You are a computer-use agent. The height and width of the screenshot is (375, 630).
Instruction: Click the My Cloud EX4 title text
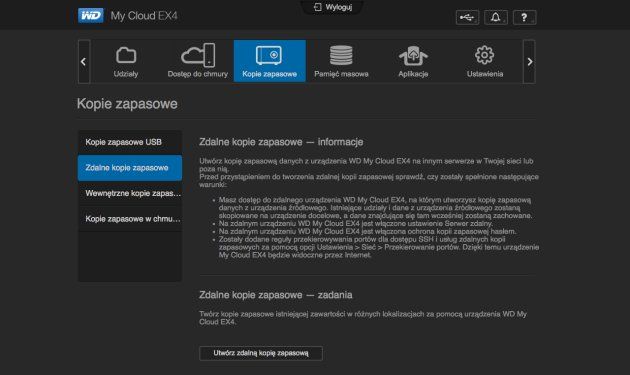[x=144, y=16]
